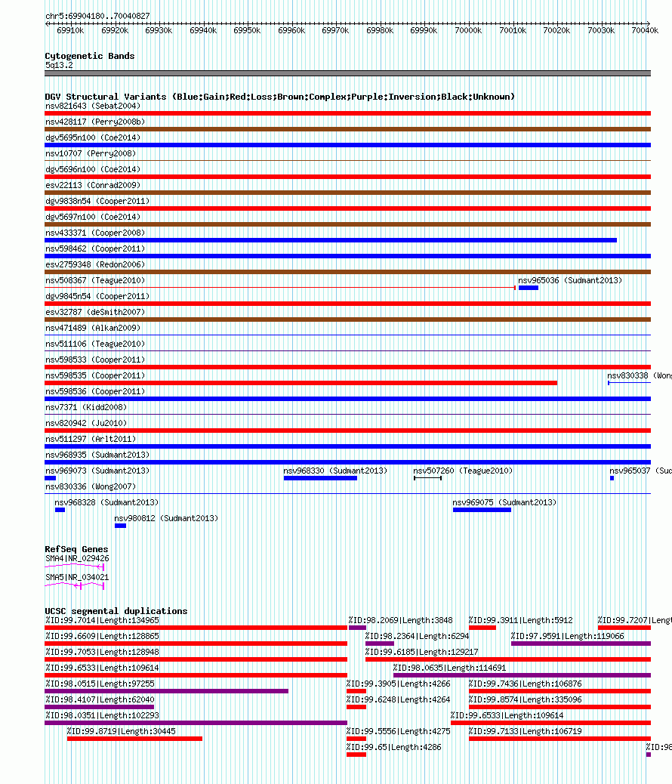Open the nsv511297 (Arlt2011) variant label

coord(91,439)
